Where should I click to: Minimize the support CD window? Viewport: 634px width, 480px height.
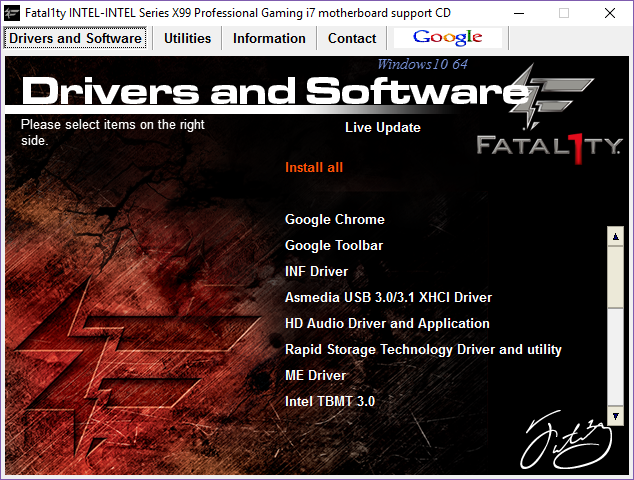click(x=519, y=13)
